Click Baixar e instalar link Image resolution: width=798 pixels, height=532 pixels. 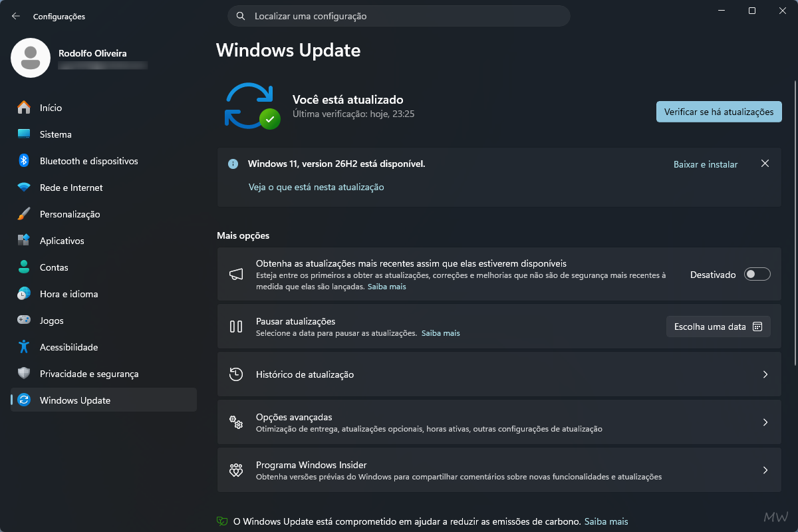click(706, 164)
